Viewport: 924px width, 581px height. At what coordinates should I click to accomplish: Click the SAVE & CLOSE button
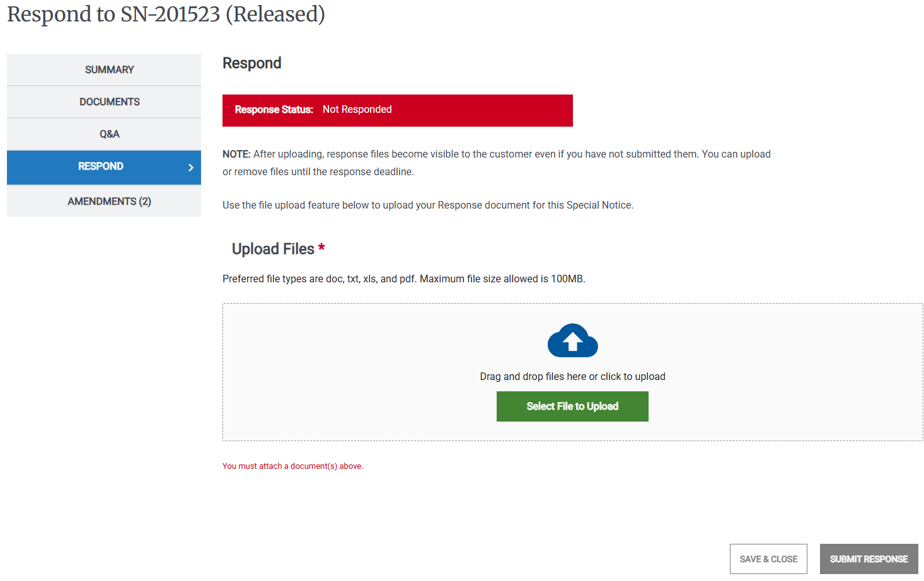[768, 558]
